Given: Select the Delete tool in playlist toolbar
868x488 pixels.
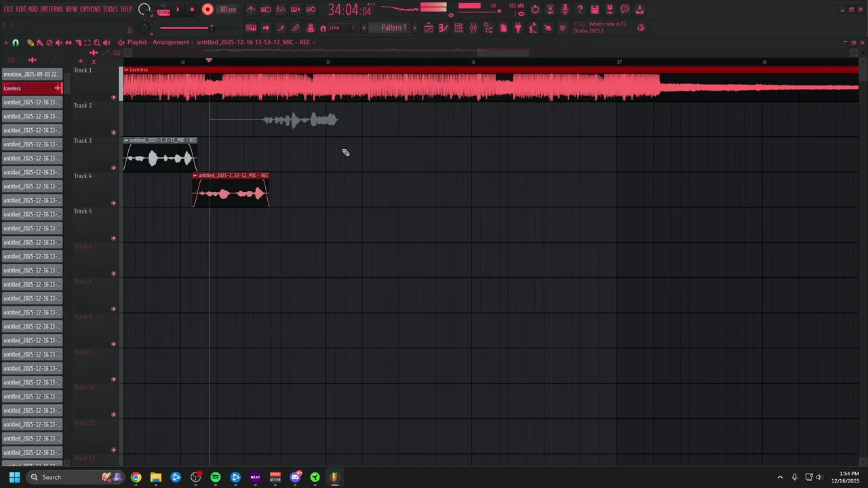Looking at the screenshot, I should click(49, 43).
